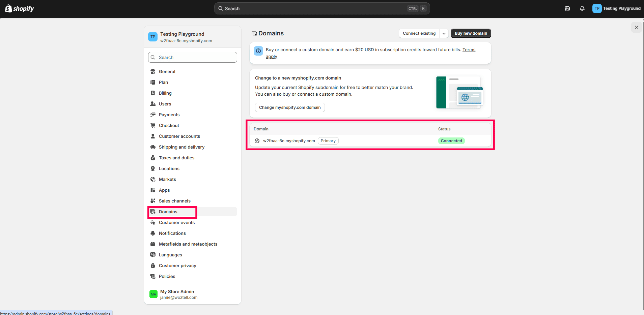Close the settings panel with X
Screen dimensions: 644x315
click(636, 27)
